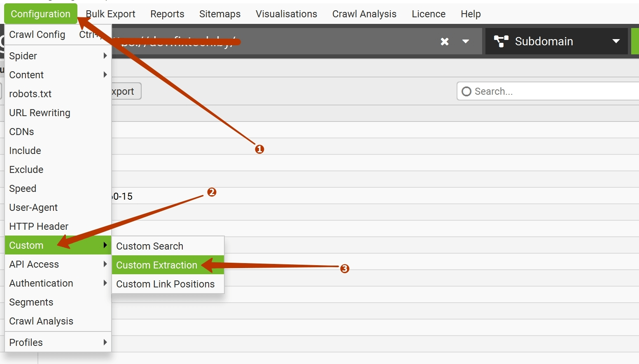Screen dimensions: 639x364
Task: Select Custom Extraction submenu item
Action: pos(156,265)
